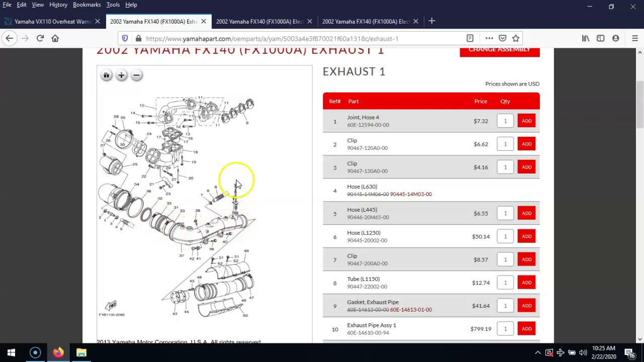Open the Exhaust Pipe Assy 1 link
The height and width of the screenshot is (362, 644).
(x=371, y=325)
